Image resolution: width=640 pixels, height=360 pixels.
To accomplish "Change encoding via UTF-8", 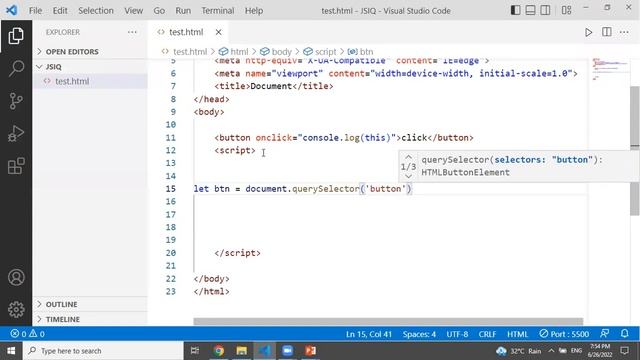I will (457, 334).
